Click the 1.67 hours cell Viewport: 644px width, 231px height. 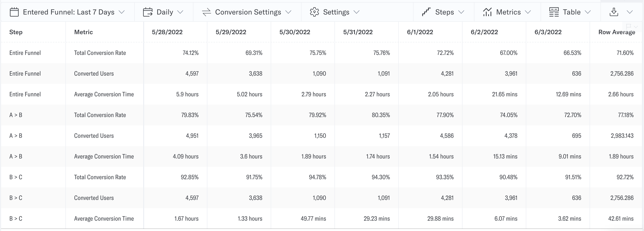pyautogui.click(x=186, y=219)
